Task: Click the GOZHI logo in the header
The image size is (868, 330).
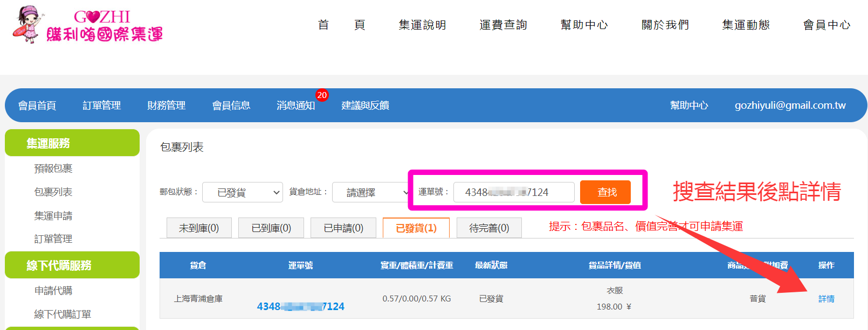Action: (88, 24)
